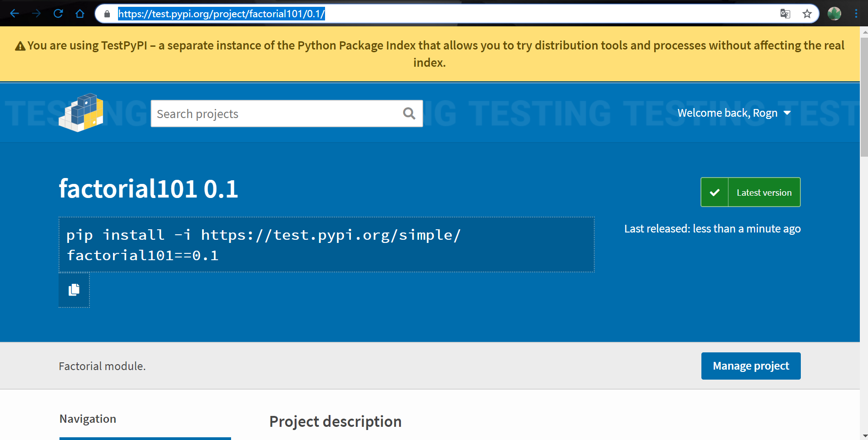Screen dimensions: 868x440
Task: Submit search with magnifier icon
Action: (409, 114)
